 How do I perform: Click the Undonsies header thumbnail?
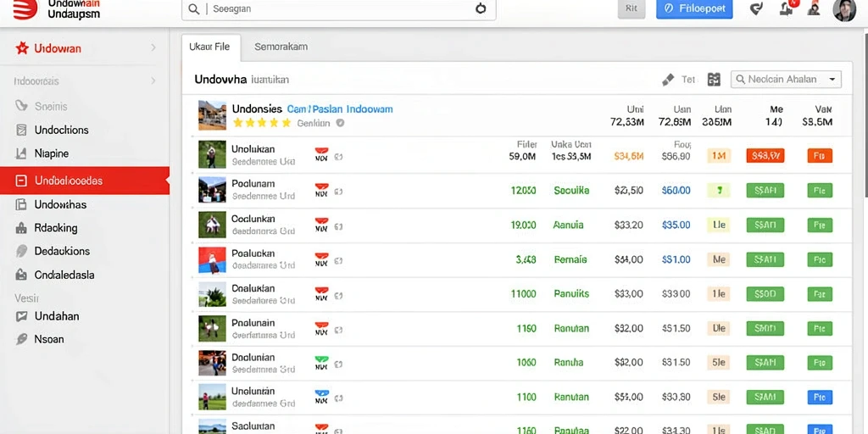point(213,115)
